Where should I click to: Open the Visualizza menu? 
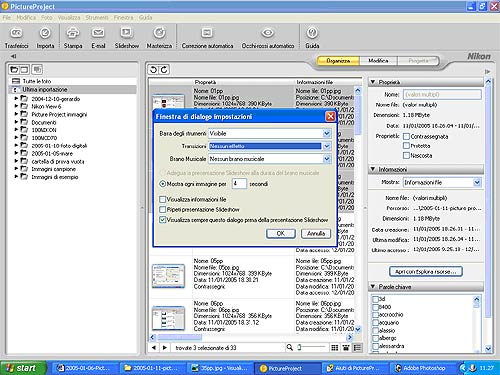tap(69, 18)
